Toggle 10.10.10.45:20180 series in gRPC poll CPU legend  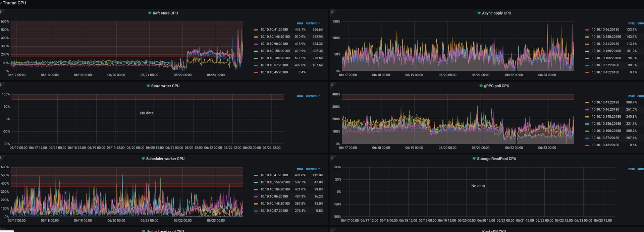tap(605, 145)
